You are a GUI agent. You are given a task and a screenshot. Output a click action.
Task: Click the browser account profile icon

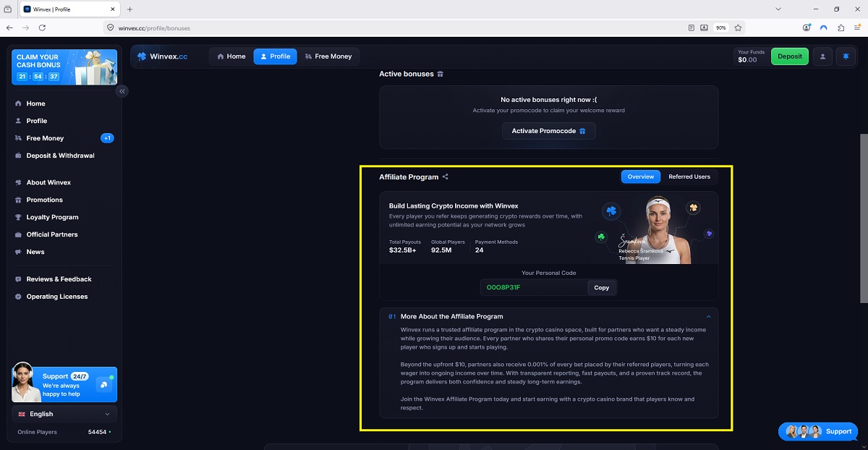807,27
